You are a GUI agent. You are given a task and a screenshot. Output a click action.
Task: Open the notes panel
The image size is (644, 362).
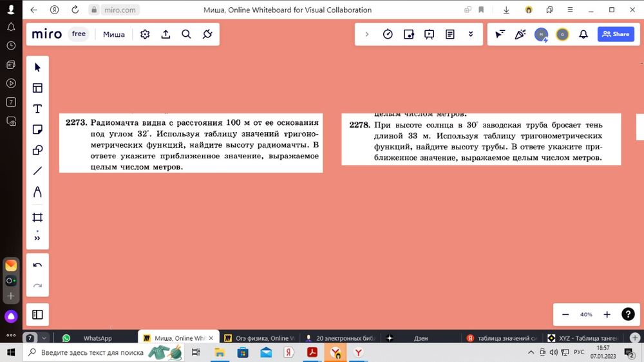point(450,34)
